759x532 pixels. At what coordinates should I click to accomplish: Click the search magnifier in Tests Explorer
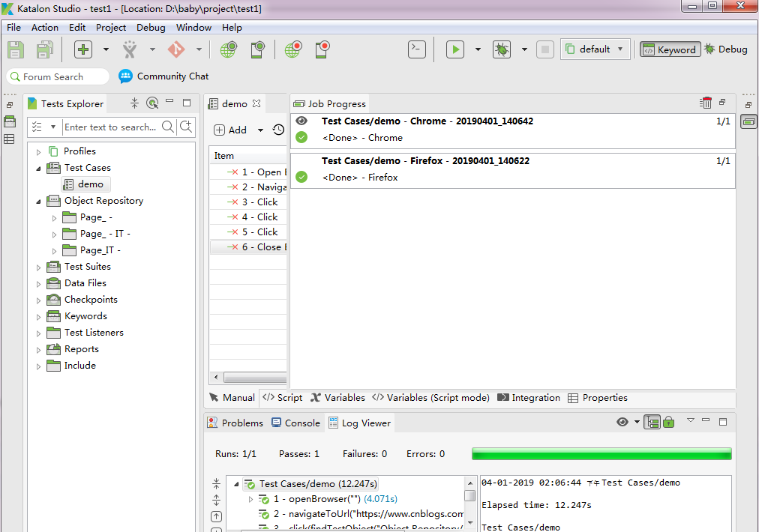(168, 127)
